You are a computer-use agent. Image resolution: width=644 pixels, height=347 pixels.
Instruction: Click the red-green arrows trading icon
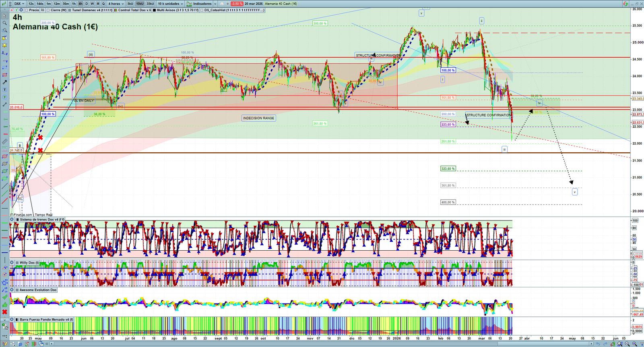coord(625,4)
